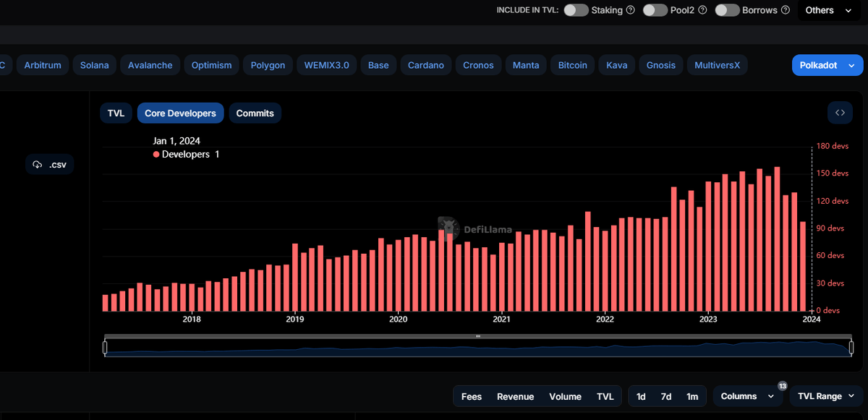Click the 13 columns count badge
The image size is (868, 420).
(x=782, y=386)
